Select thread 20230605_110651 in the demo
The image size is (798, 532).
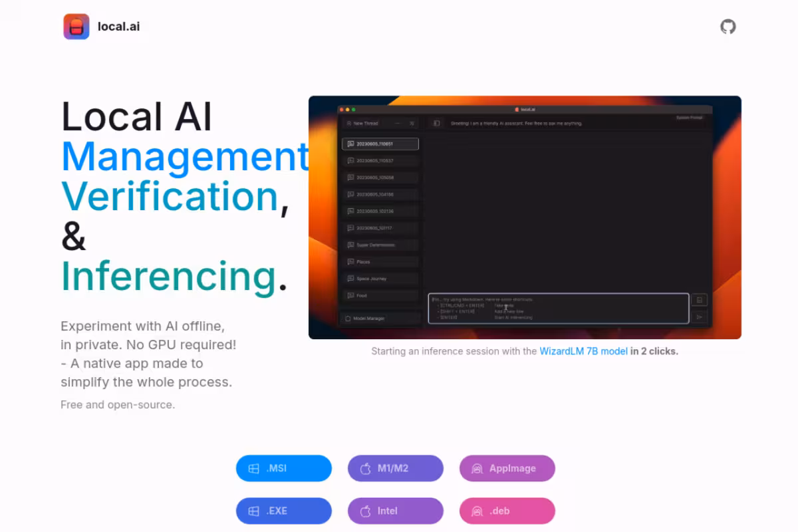tap(380, 144)
